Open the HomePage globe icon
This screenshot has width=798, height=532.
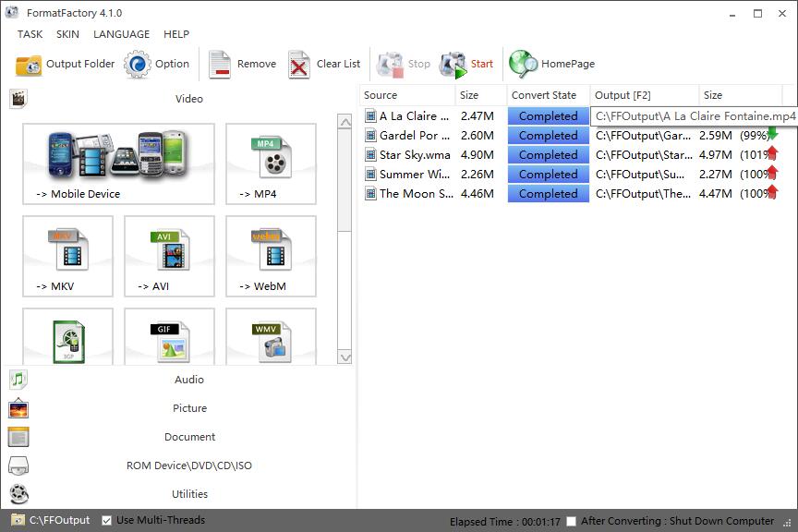coord(523,64)
